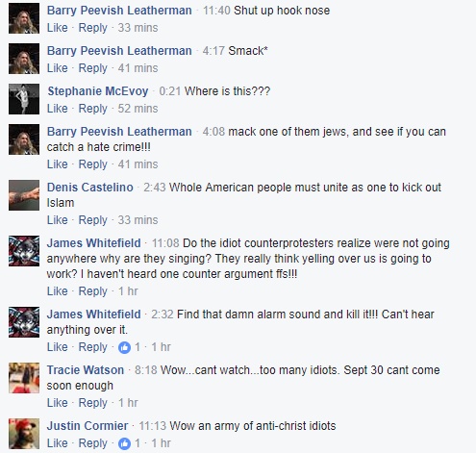
Task: Open Tracie Watson's profile picture
Action: [x=24, y=378]
